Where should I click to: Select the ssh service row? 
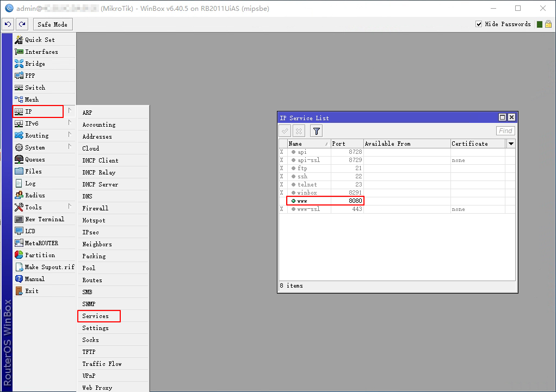397,177
